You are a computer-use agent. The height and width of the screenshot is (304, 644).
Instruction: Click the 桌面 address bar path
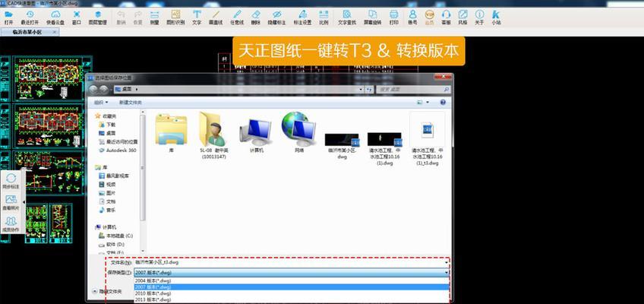point(127,89)
